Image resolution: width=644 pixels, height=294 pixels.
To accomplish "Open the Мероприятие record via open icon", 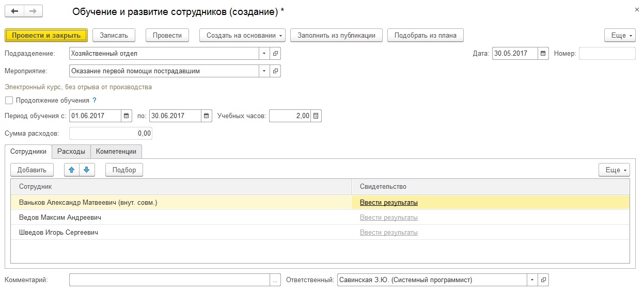I will (x=275, y=71).
